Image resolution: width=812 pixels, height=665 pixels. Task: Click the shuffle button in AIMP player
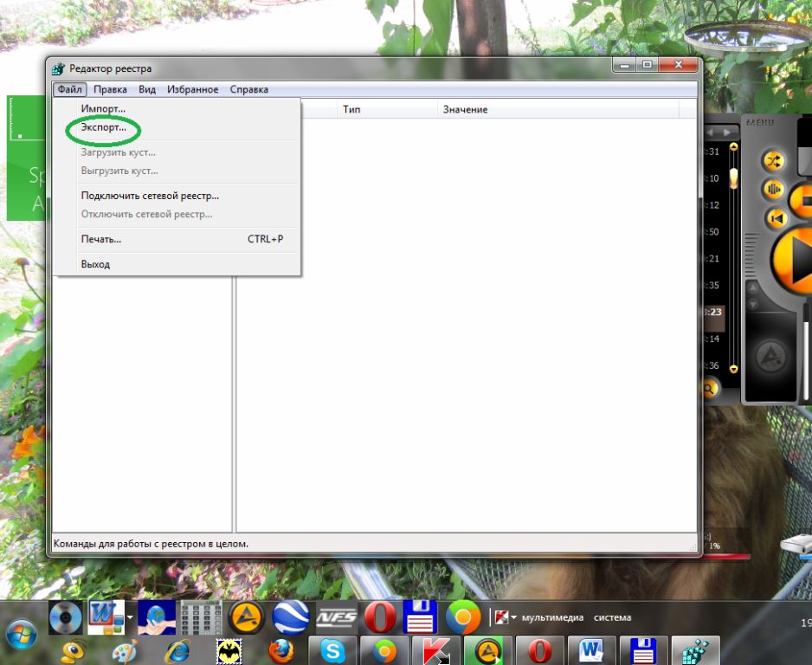pyautogui.click(x=773, y=161)
